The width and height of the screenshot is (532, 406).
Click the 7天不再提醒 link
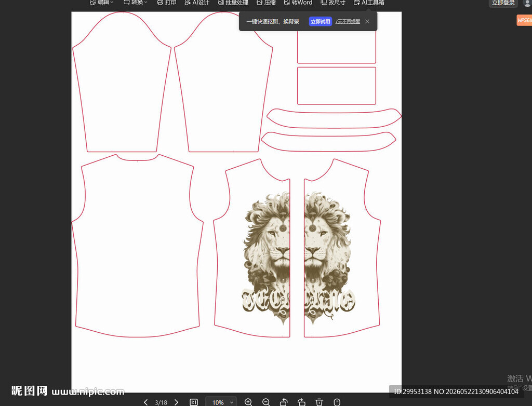coord(348,21)
